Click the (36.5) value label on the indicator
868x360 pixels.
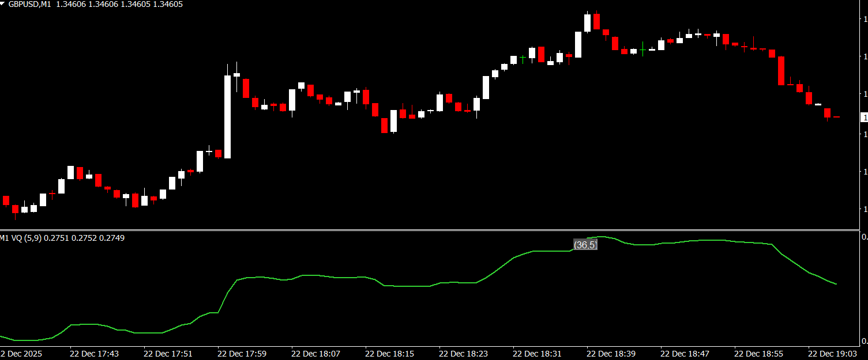[585, 245]
